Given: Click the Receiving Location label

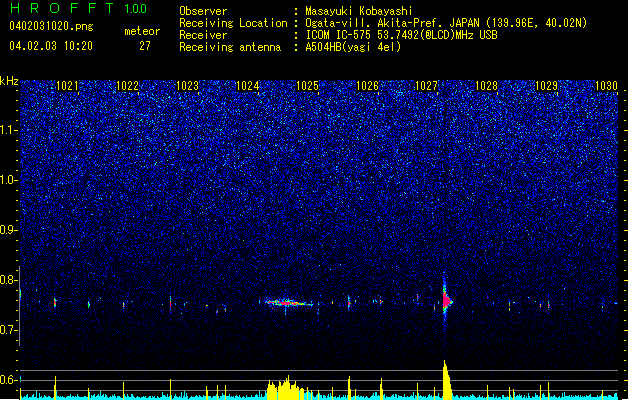Looking at the screenshot, I should (x=233, y=23).
